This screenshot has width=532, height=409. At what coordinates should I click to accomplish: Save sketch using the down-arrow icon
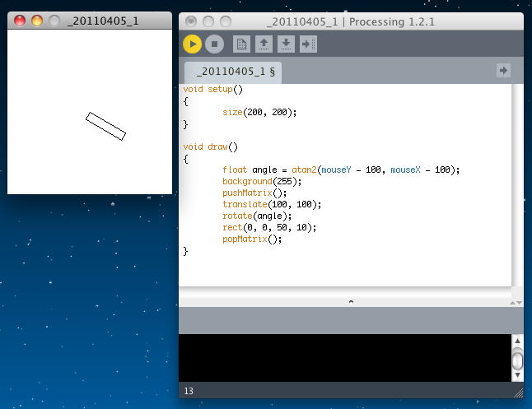coord(286,44)
